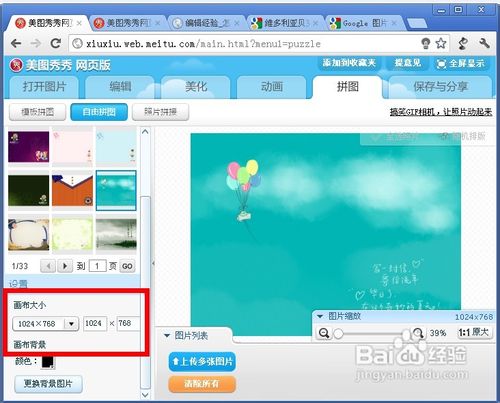Screen dimensions: 500x403
Task: Collapse the 图片列表 panel
Action: [167, 335]
